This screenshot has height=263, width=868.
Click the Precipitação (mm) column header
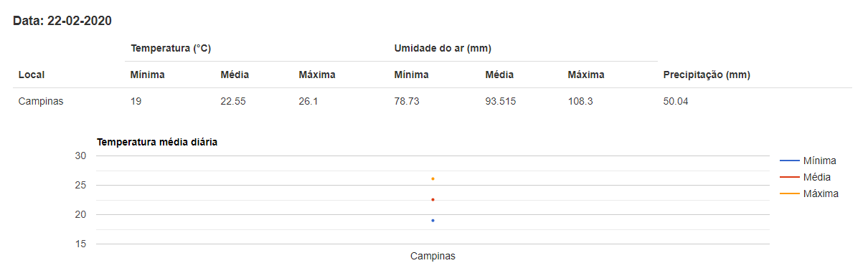tap(707, 75)
